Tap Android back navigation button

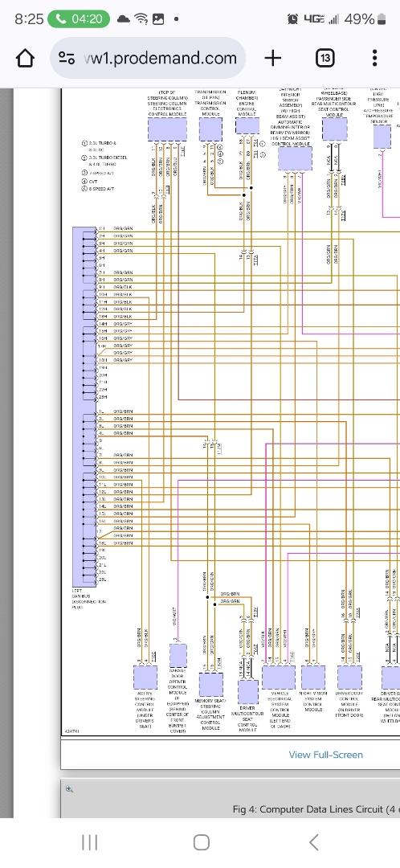[314, 842]
